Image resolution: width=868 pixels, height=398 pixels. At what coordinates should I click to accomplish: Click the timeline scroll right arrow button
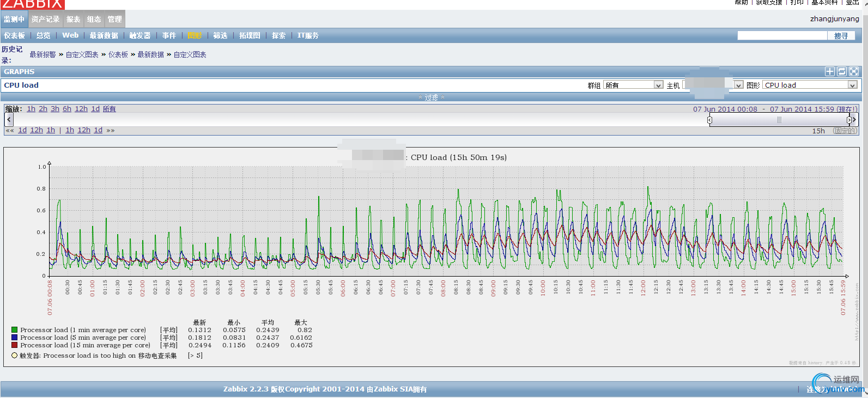[x=854, y=119]
